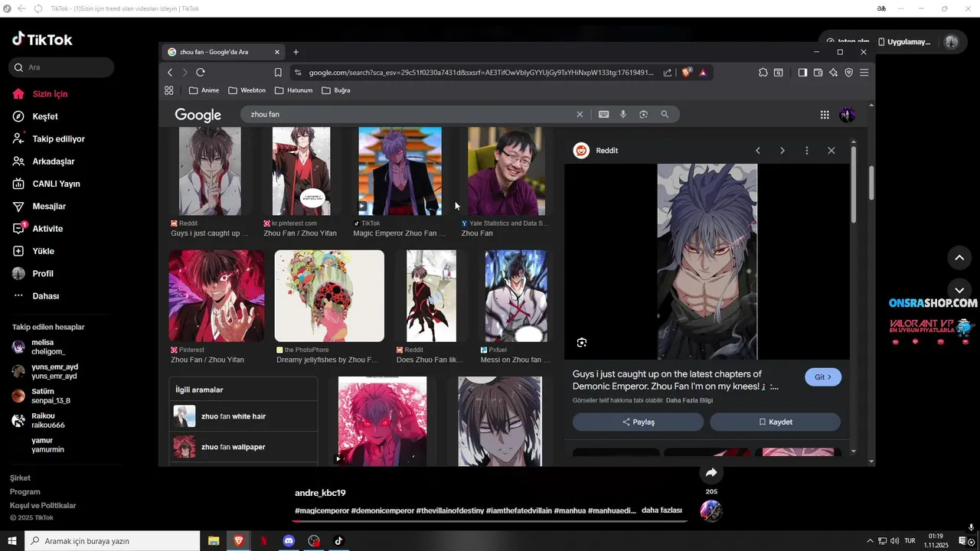The height and width of the screenshot is (551, 980).
Task: Open the preview panel three-dot menu
Action: tap(807, 151)
